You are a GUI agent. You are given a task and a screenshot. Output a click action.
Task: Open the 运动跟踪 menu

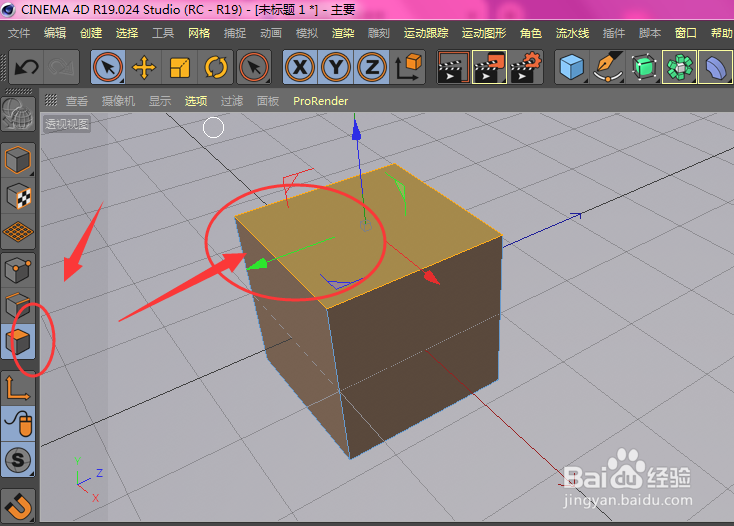(426, 33)
